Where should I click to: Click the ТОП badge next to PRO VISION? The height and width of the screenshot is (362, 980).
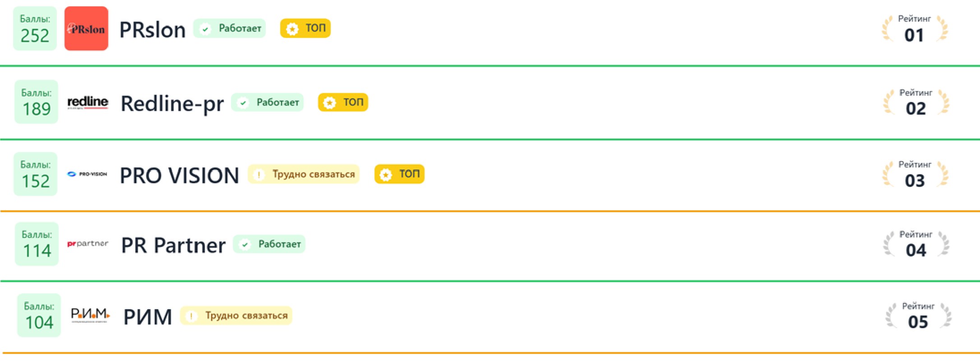pos(399,174)
